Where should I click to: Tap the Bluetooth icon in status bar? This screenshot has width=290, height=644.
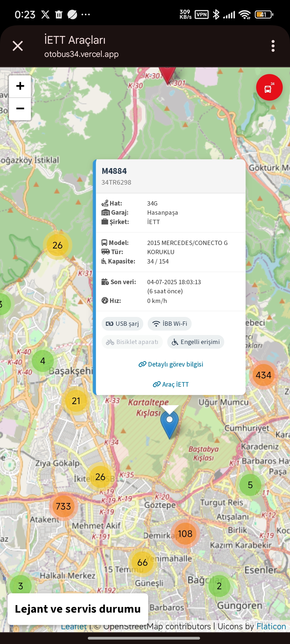pos(216,14)
